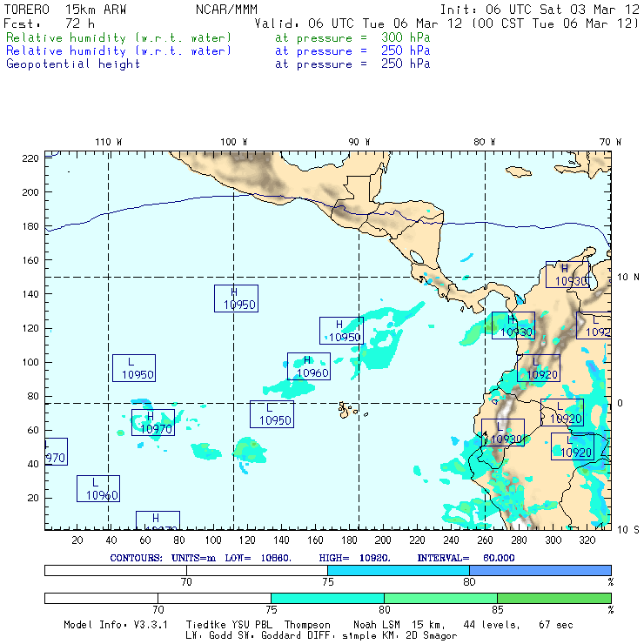Click the H 10970 high pressure marker
The width and height of the screenshot is (644, 644).
point(153,422)
